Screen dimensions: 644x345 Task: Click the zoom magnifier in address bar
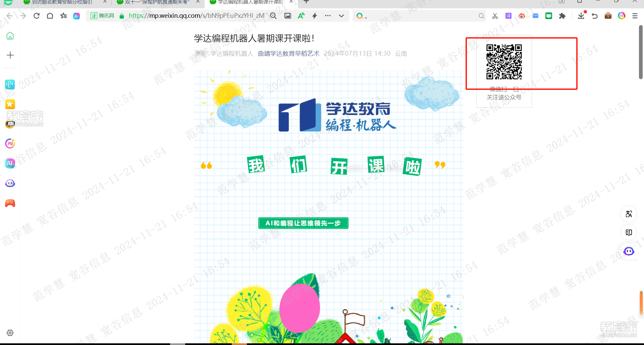(x=273, y=16)
